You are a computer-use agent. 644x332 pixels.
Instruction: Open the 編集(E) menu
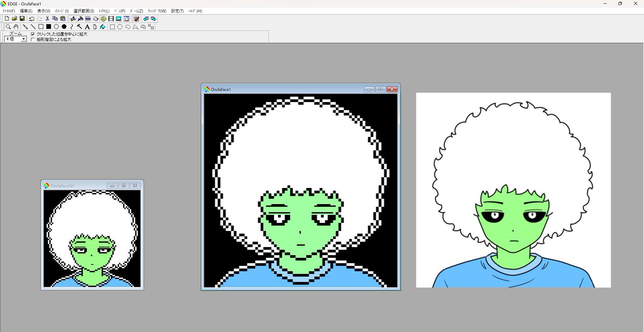[26, 11]
